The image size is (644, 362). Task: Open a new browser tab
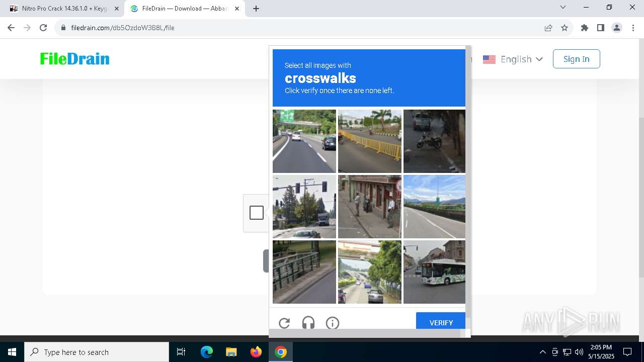tap(256, 9)
